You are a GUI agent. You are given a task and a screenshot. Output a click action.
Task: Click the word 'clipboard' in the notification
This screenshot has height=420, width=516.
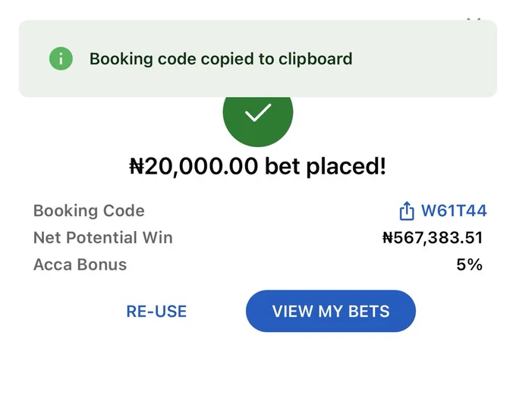coord(315,59)
